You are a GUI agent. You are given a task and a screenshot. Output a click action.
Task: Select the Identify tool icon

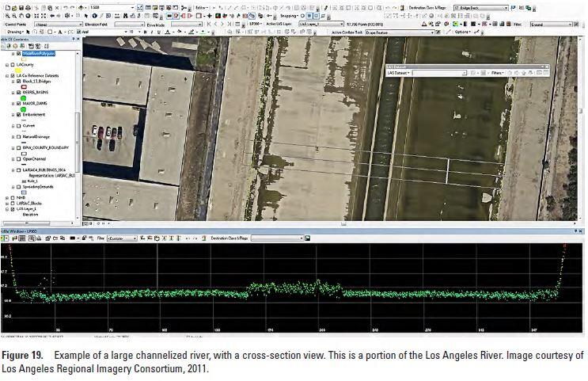tap(94, 16)
